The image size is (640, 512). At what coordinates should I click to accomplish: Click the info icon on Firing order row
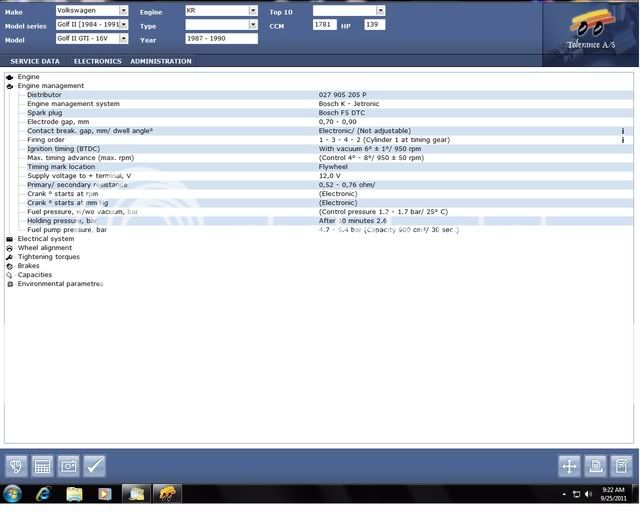623,140
